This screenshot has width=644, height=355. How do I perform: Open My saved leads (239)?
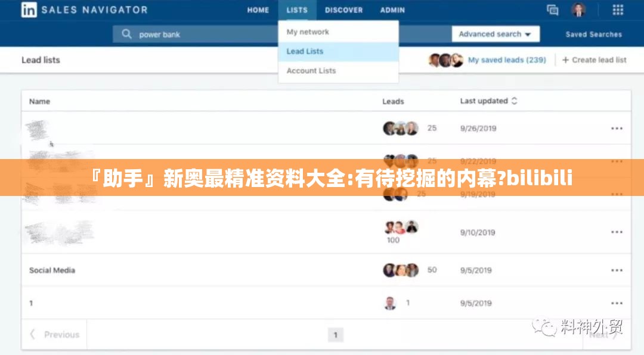tap(507, 60)
